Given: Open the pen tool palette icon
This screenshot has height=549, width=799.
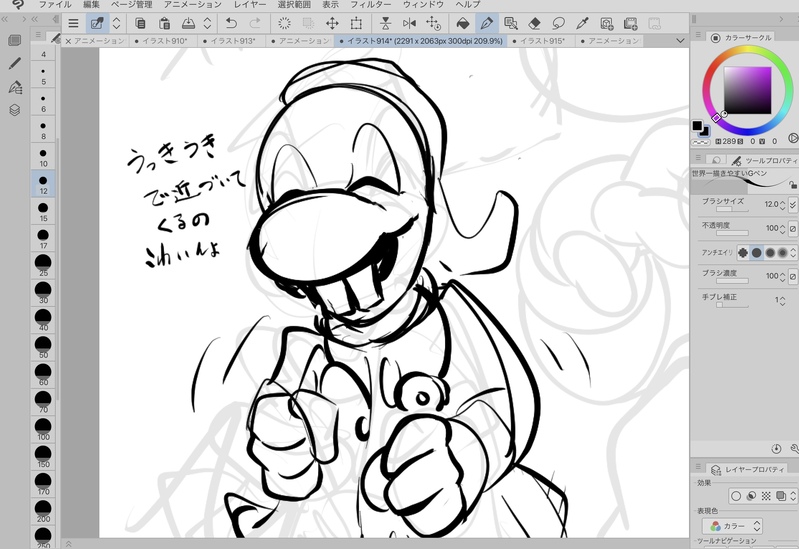Looking at the screenshot, I should (x=15, y=63).
